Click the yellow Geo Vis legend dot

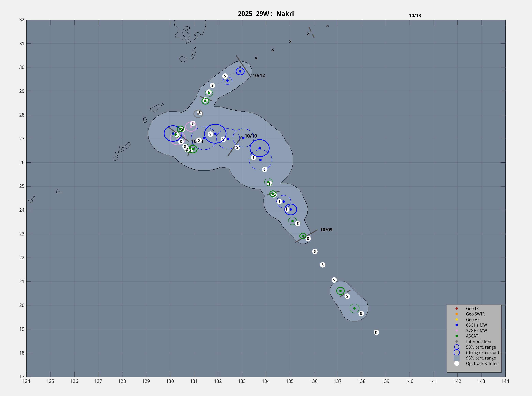click(x=457, y=320)
